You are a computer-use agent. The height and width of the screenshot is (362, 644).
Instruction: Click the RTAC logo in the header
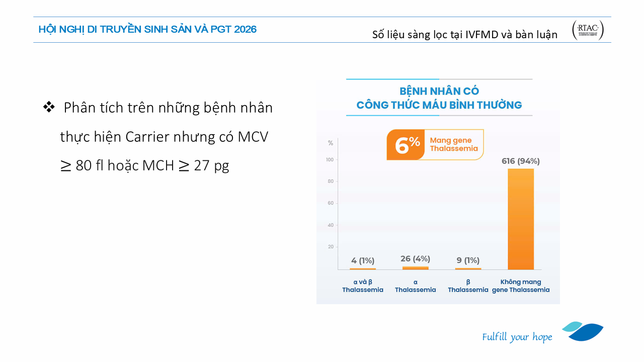(x=588, y=30)
